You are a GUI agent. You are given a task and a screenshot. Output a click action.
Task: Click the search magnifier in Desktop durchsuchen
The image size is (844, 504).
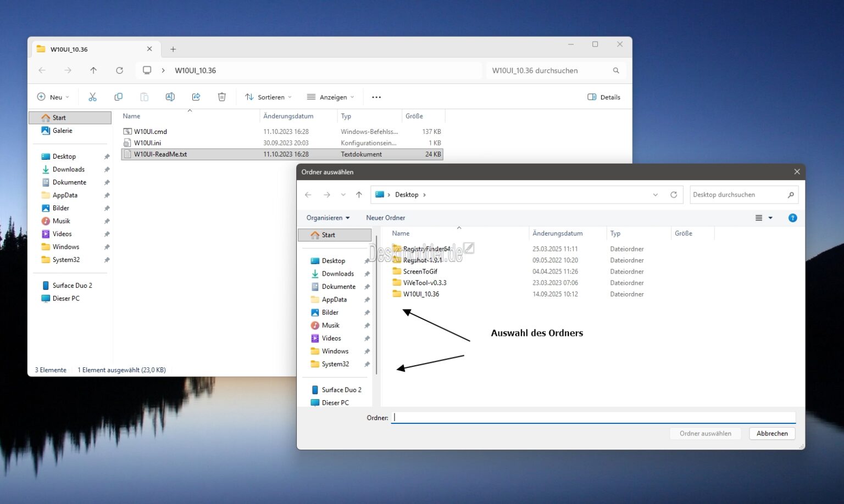pos(791,194)
